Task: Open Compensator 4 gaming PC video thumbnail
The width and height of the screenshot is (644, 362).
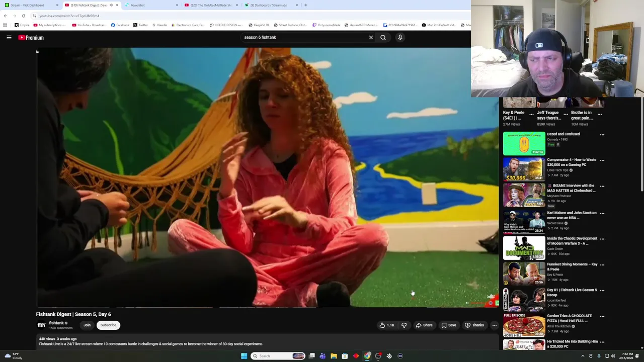Action: (524, 169)
